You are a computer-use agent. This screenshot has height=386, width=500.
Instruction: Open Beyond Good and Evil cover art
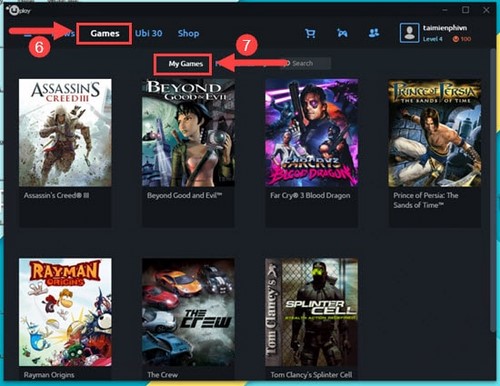[188, 133]
